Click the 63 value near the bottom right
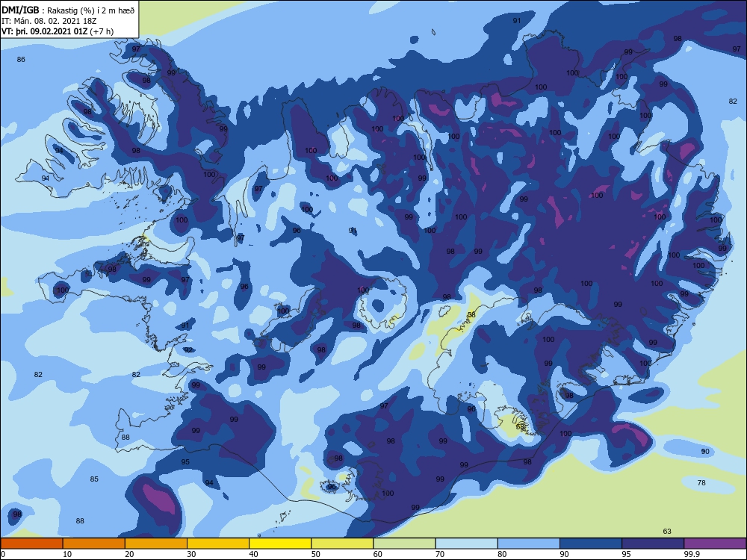This screenshot has width=747, height=560. click(x=667, y=532)
